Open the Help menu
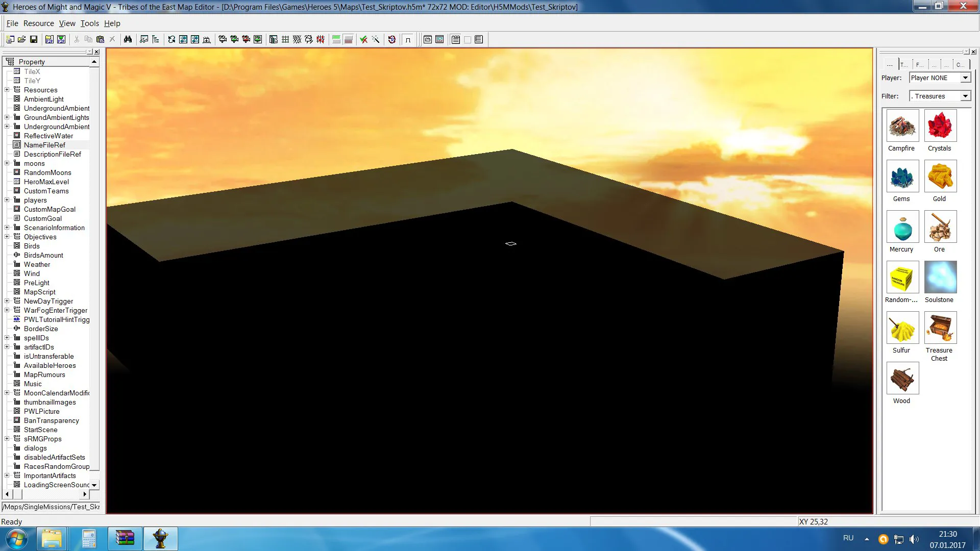Image resolution: width=980 pixels, height=551 pixels. coord(112,23)
